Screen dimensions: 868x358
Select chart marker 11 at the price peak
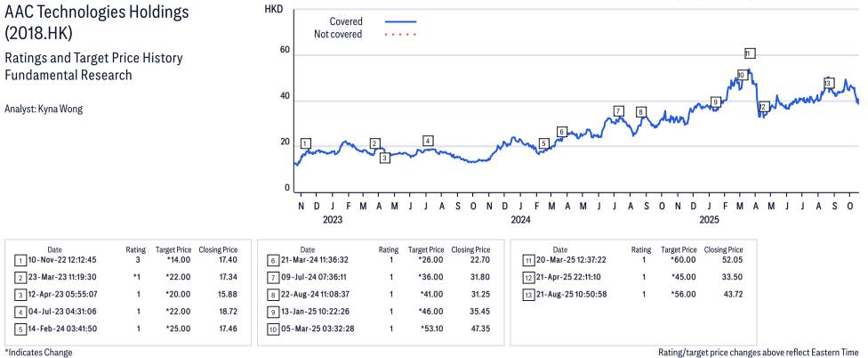[x=750, y=53]
